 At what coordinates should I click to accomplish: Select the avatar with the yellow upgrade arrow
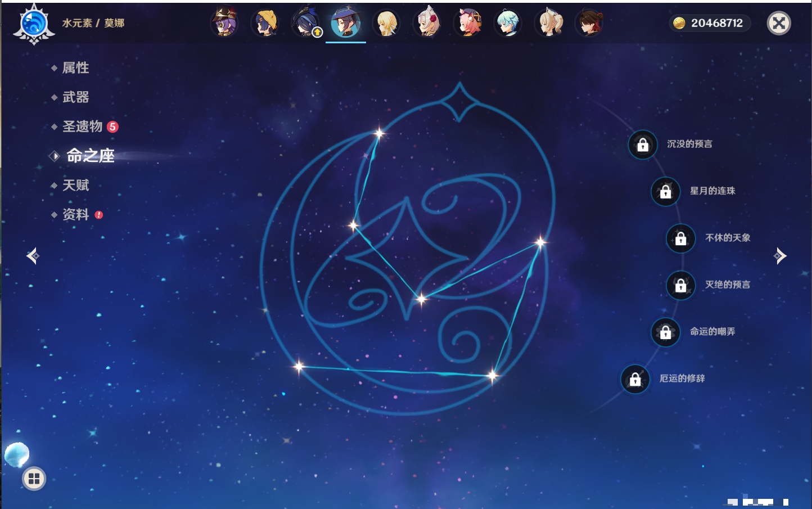[306, 23]
